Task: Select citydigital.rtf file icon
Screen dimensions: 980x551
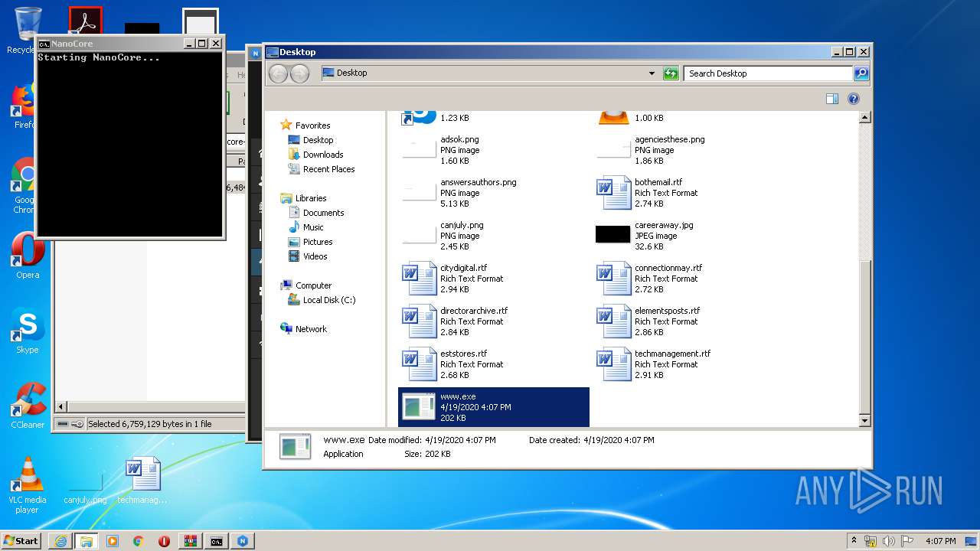Action: pyautogui.click(x=419, y=279)
